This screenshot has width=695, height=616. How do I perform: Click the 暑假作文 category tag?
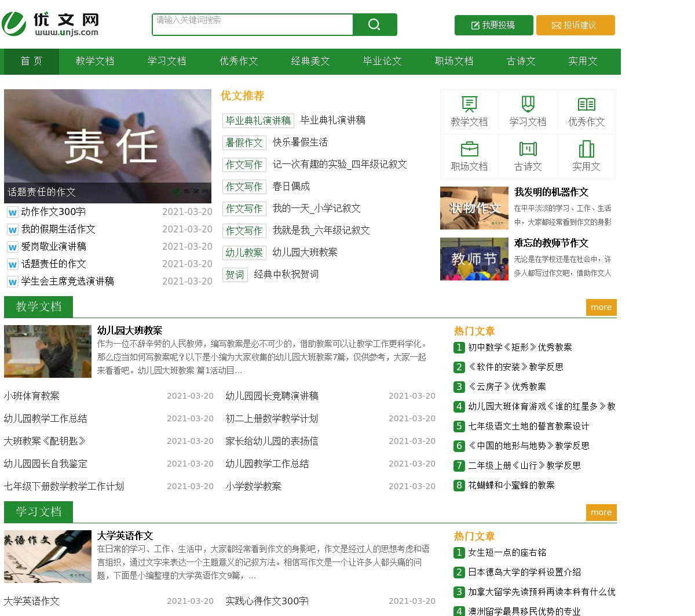click(x=244, y=143)
